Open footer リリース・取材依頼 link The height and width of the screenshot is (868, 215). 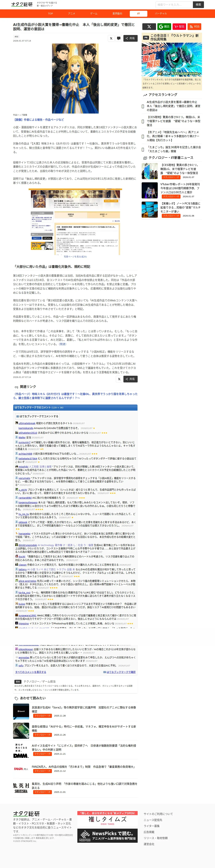[155, 838]
